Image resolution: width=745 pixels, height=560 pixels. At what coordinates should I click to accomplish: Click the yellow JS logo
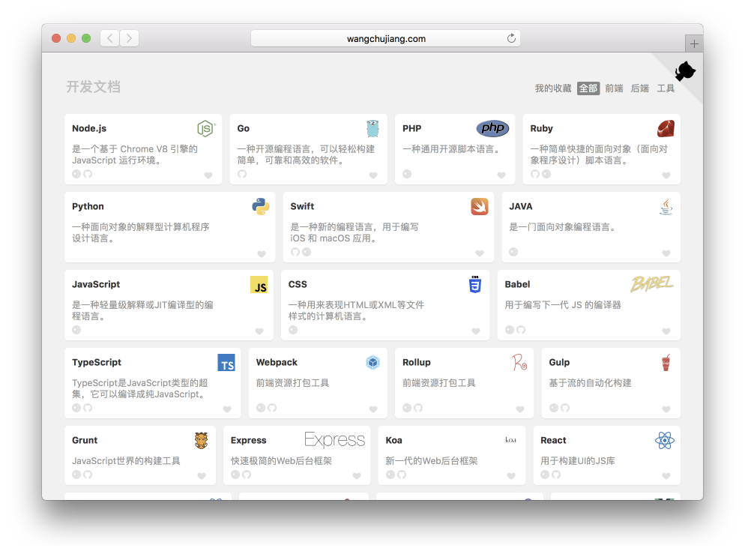pyautogui.click(x=259, y=284)
